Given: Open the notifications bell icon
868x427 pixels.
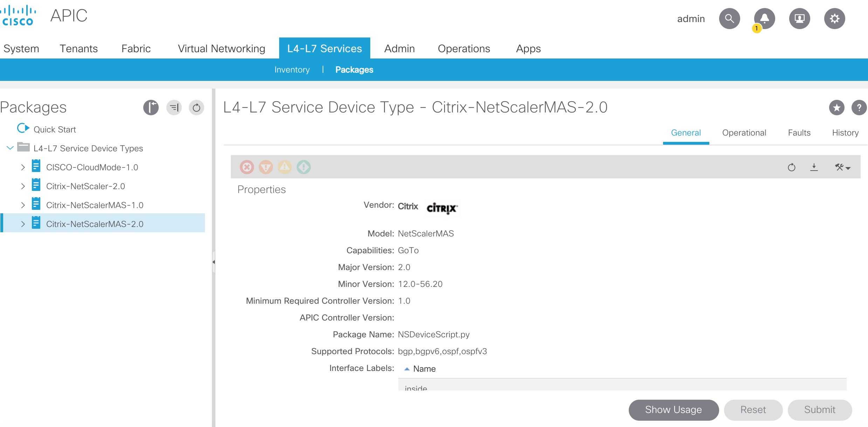Looking at the screenshot, I should point(764,19).
